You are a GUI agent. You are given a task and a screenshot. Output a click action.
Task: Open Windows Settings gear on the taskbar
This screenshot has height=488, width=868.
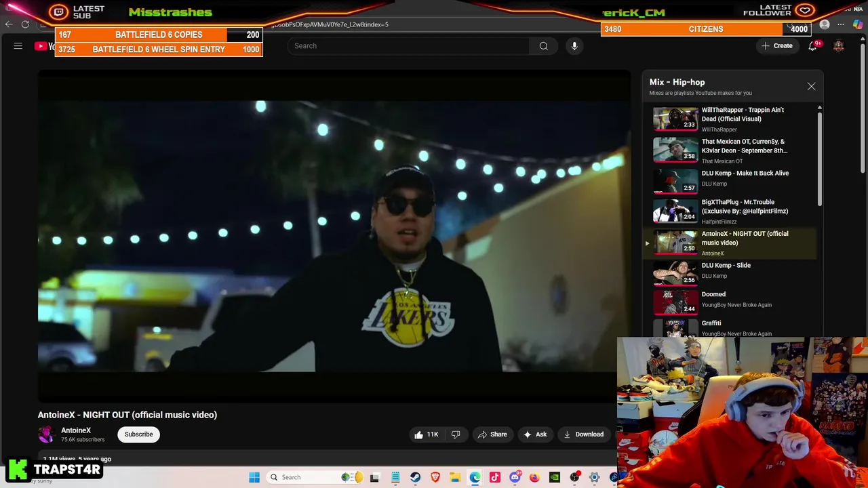[x=594, y=477]
